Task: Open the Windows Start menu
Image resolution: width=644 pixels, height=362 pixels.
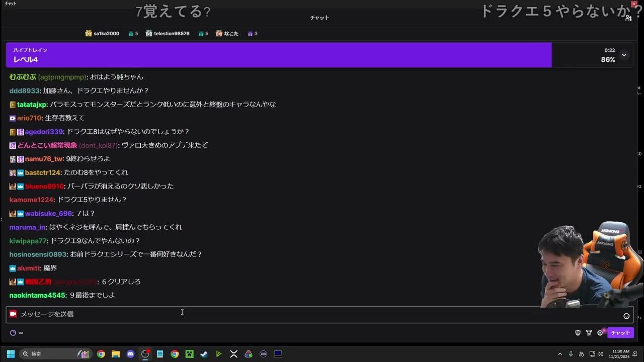Action: pyautogui.click(x=11, y=354)
